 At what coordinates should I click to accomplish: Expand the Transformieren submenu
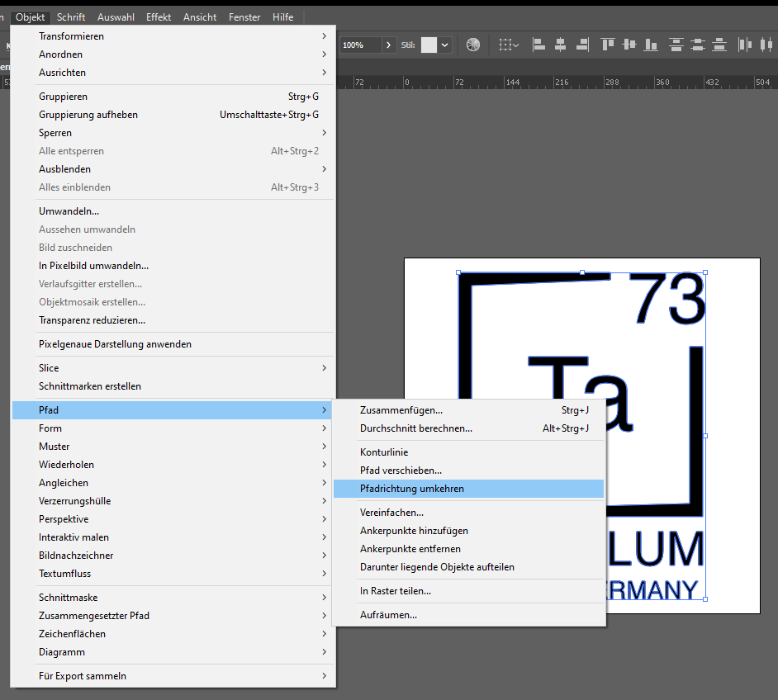click(x=173, y=36)
